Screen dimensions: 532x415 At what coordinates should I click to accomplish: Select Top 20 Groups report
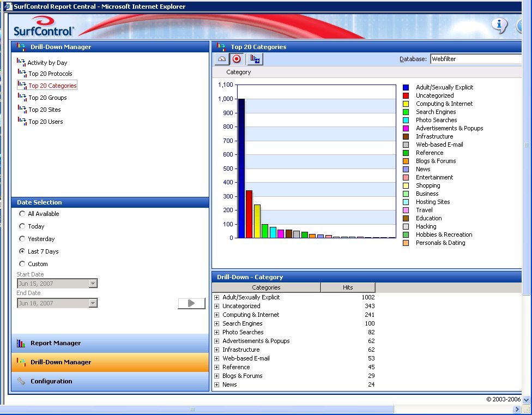(47, 98)
